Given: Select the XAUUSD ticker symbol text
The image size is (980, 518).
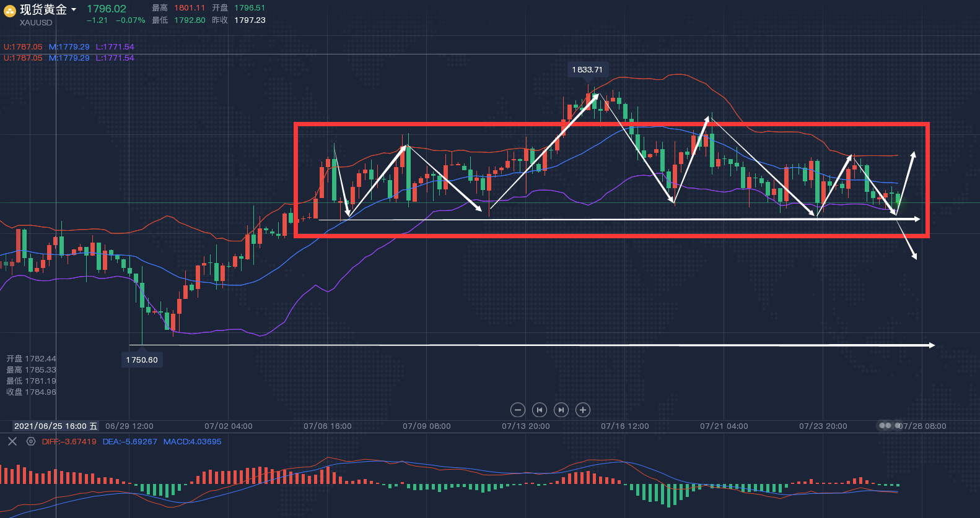Looking at the screenshot, I should point(36,23).
